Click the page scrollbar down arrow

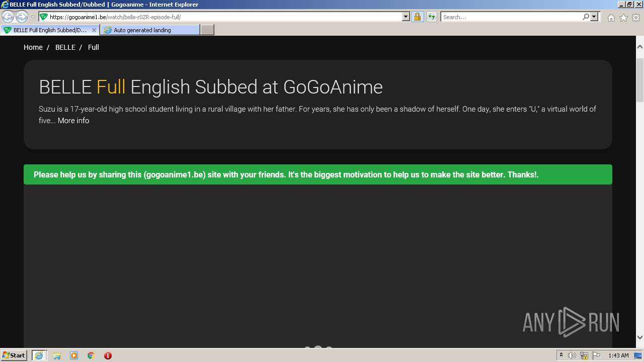point(640,337)
